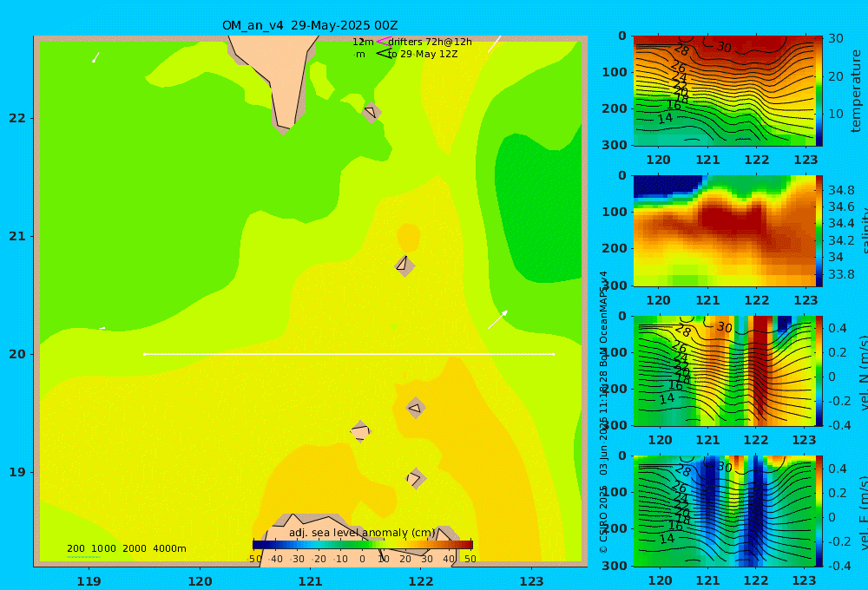Click the white current arrow near 20.3N 122.8E

pyautogui.click(x=497, y=319)
